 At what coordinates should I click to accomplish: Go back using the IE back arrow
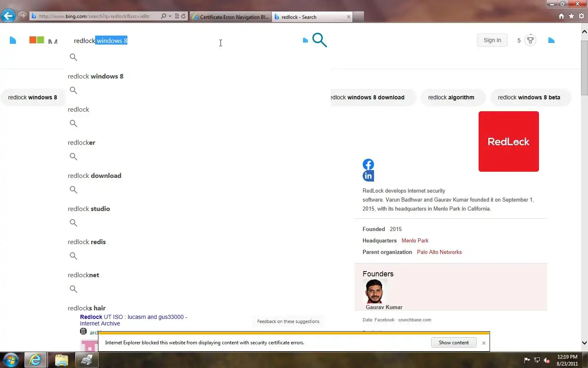click(x=8, y=16)
